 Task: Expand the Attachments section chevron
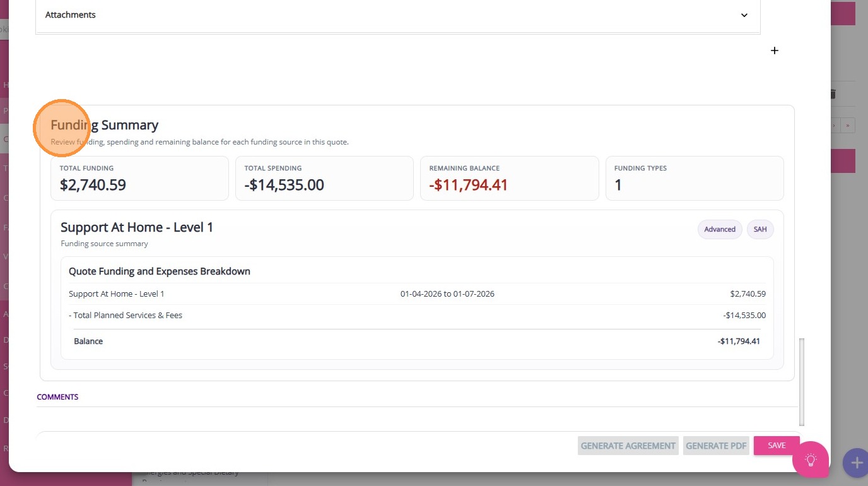(744, 15)
